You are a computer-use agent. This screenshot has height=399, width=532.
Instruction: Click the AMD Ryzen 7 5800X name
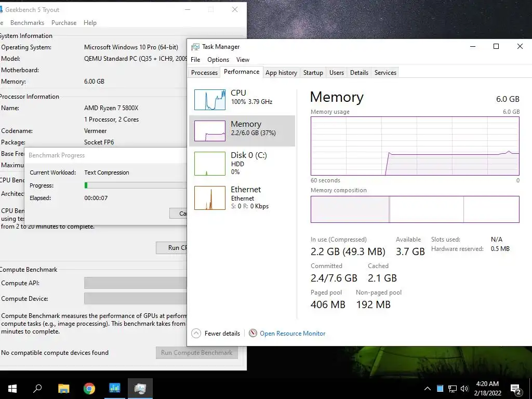tap(111, 108)
